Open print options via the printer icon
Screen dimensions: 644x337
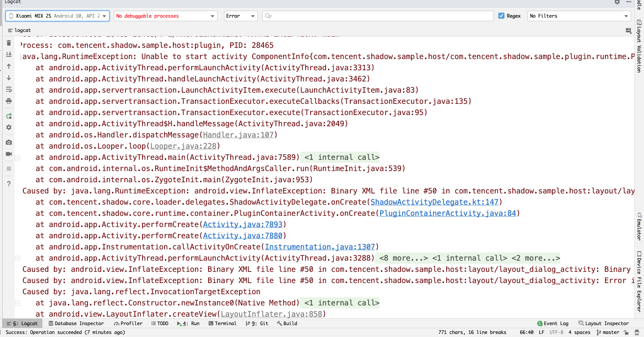[x=9, y=101]
